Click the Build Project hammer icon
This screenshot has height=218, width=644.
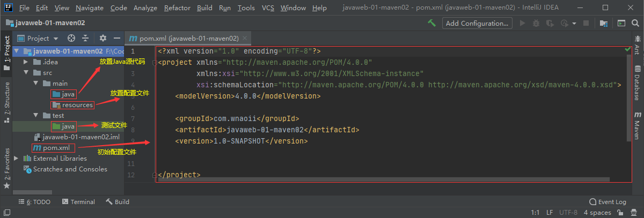[431, 23]
